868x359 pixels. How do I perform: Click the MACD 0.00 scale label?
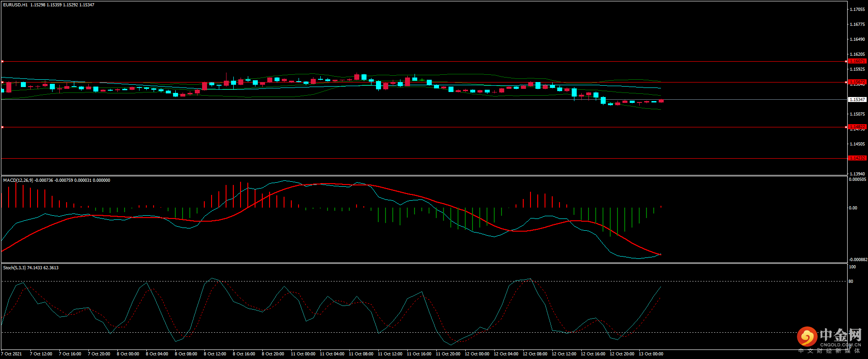click(853, 208)
